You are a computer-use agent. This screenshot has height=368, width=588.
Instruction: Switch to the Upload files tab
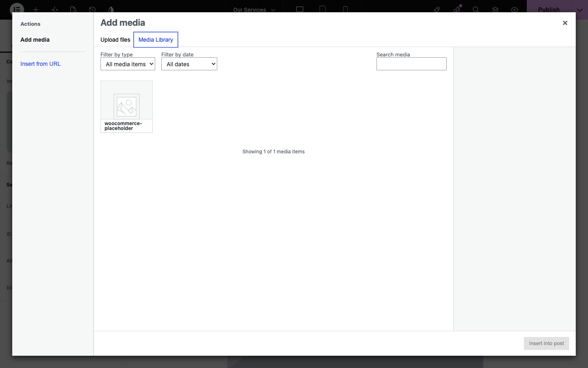point(116,40)
